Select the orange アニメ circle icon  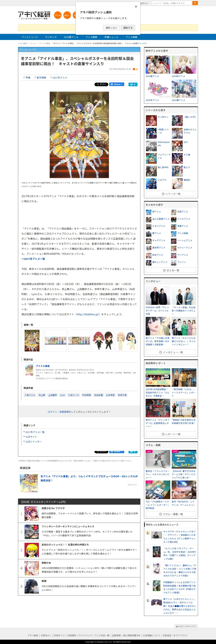58,15
